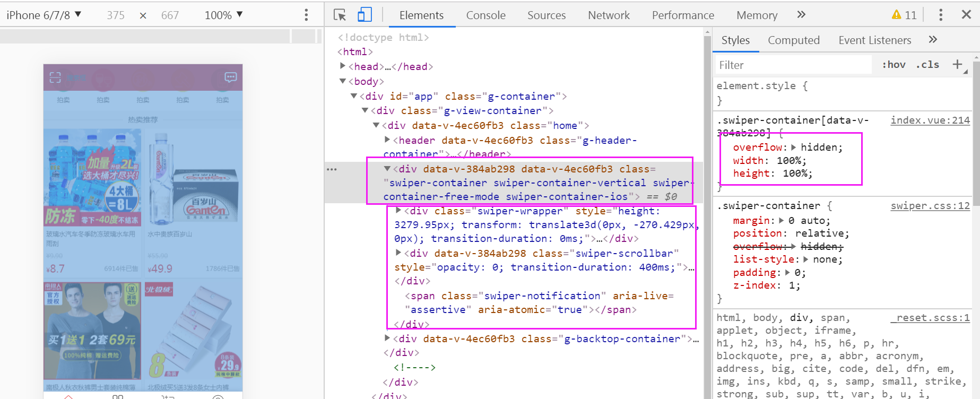Select the Styles sidebar tab
Image resolution: width=980 pixels, height=399 pixels.
pos(735,40)
